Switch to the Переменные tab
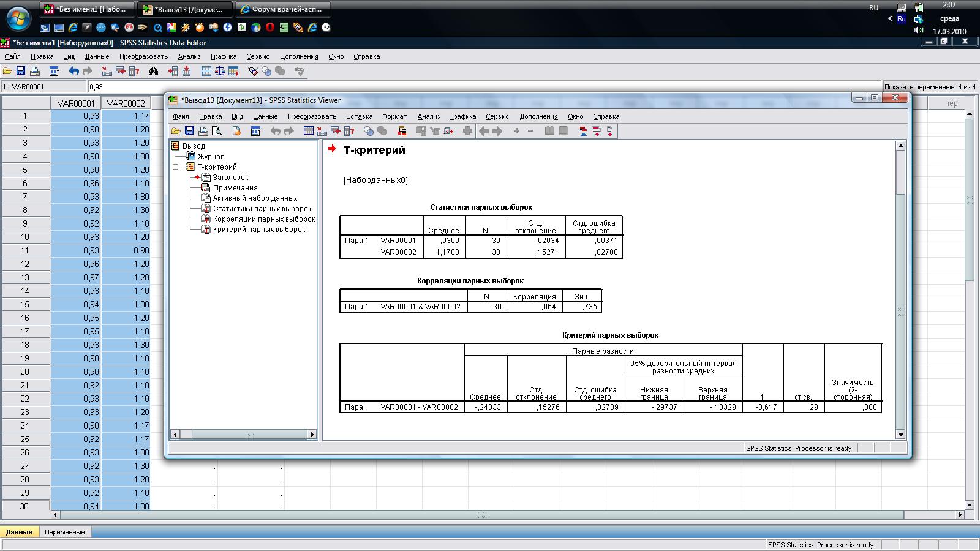980x551 pixels. coord(64,532)
